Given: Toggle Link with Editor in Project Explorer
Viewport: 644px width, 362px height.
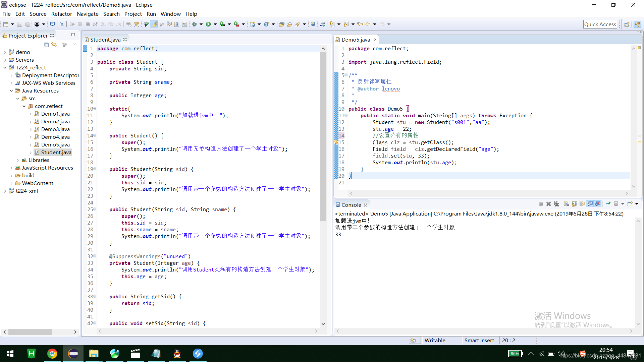Looking at the screenshot, I should click(x=54, y=45).
